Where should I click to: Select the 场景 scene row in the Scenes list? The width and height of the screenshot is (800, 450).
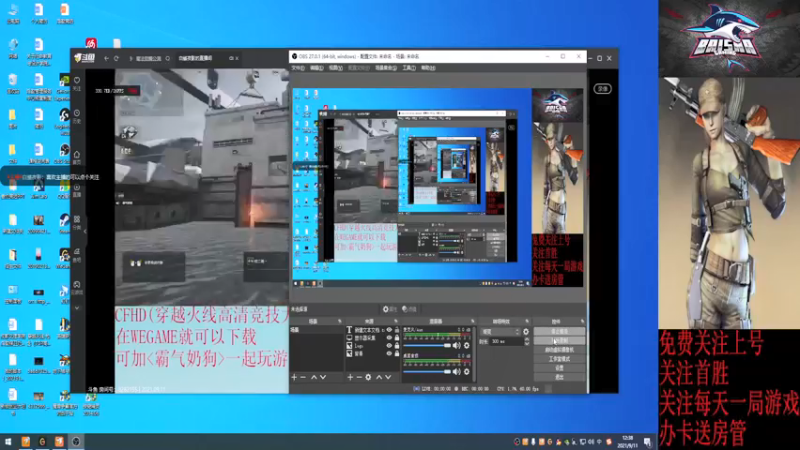(x=316, y=330)
